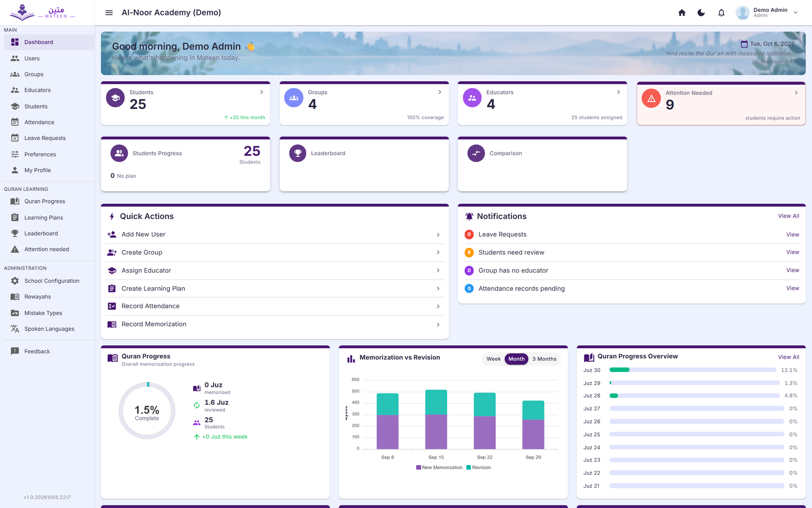Select the Week chart range
Screen dimensions: 812x508
[493, 359]
